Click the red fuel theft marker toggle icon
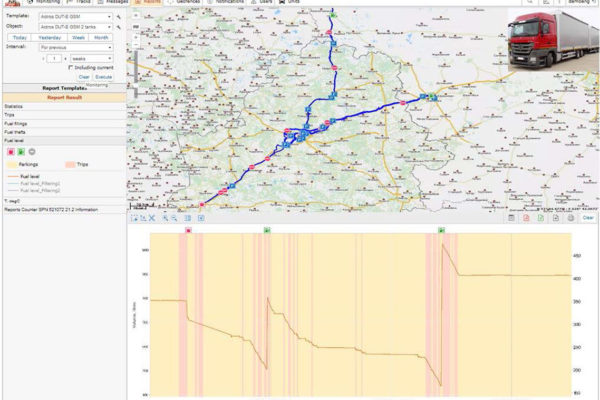The image size is (600, 400). coord(11,152)
